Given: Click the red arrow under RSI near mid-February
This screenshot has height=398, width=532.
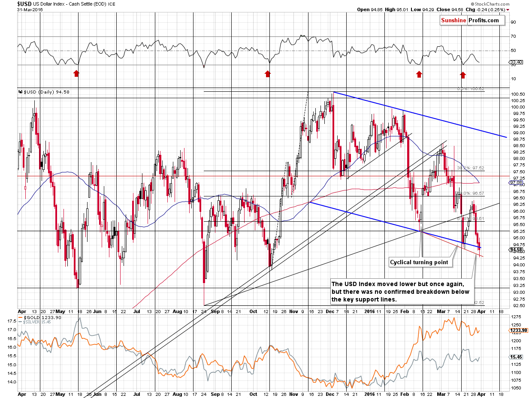Looking at the screenshot, I should (x=419, y=74).
